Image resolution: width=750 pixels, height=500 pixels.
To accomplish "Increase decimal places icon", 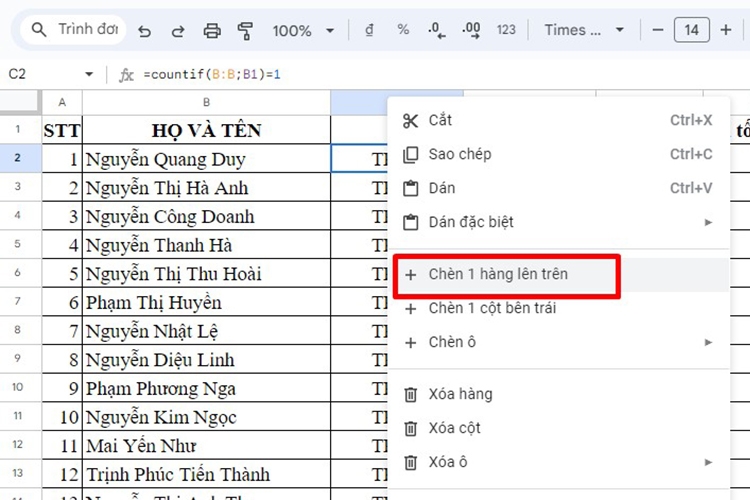I will (x=471, y=30).
